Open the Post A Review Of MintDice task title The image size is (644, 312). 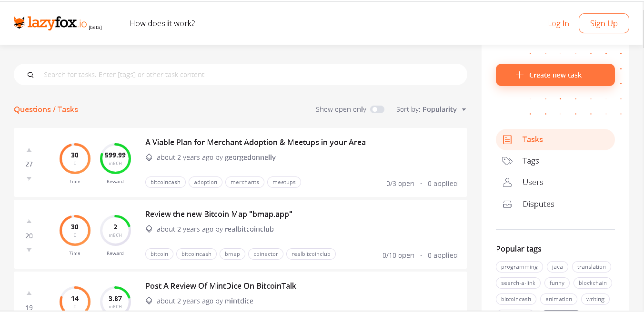point(221,286)
